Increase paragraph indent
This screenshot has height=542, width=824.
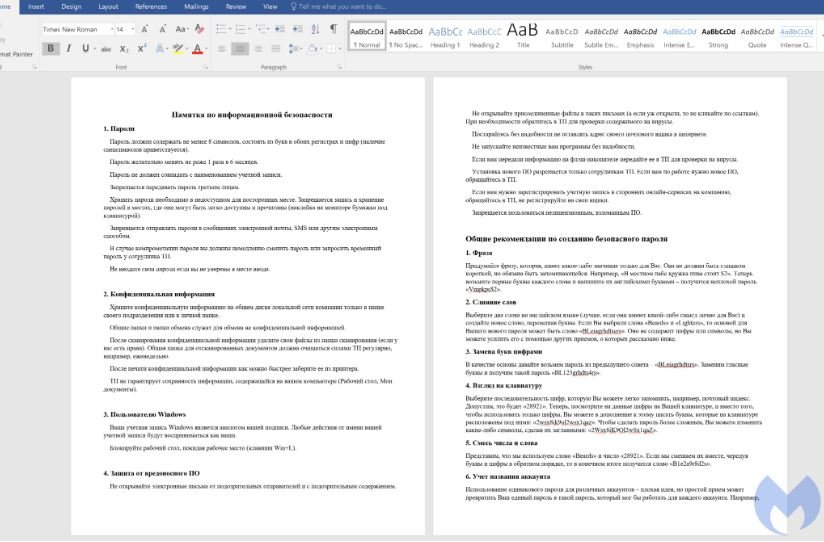coord(297,29)
